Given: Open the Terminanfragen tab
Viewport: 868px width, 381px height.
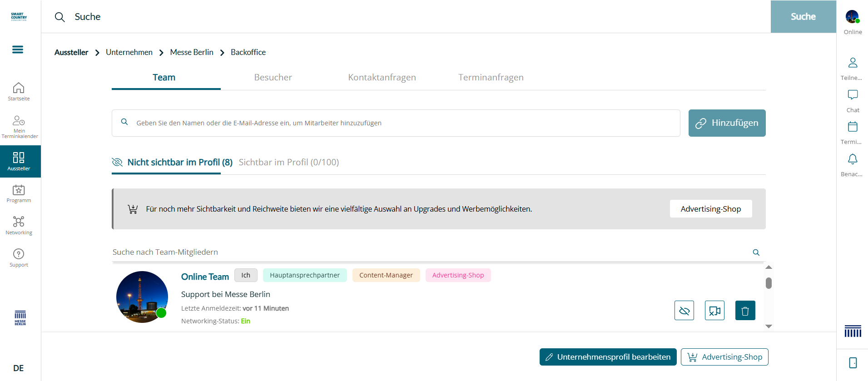Looking at the screenshot, I should (491, 78).
